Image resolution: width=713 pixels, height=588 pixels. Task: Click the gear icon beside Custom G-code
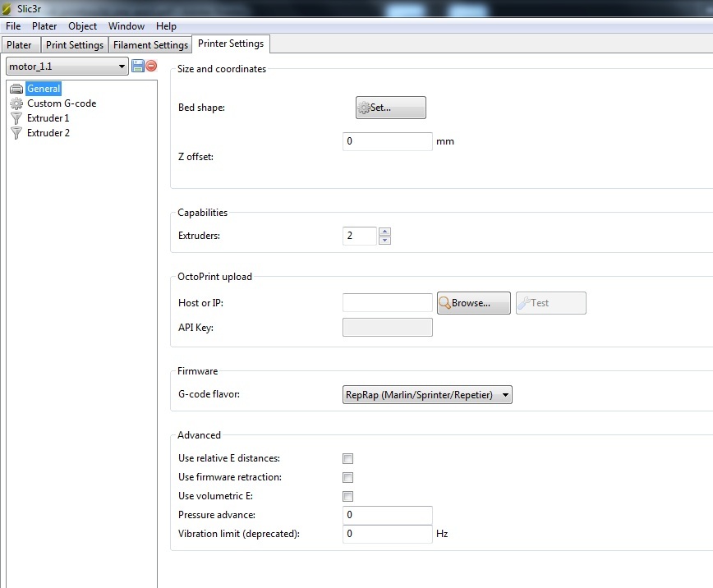[16, 103]
